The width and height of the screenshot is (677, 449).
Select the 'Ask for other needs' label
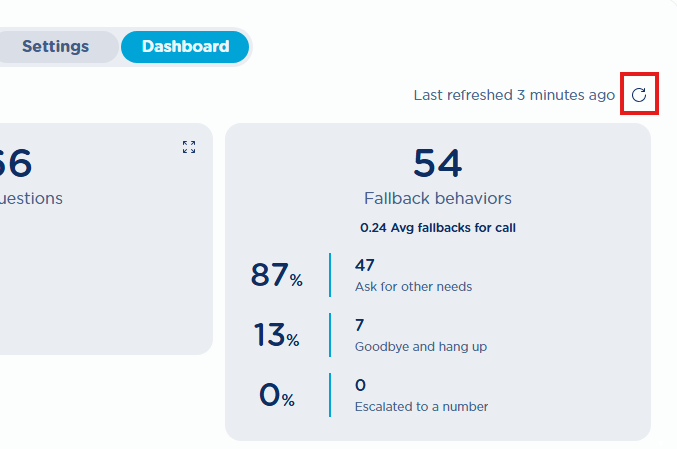click(413, 287)
